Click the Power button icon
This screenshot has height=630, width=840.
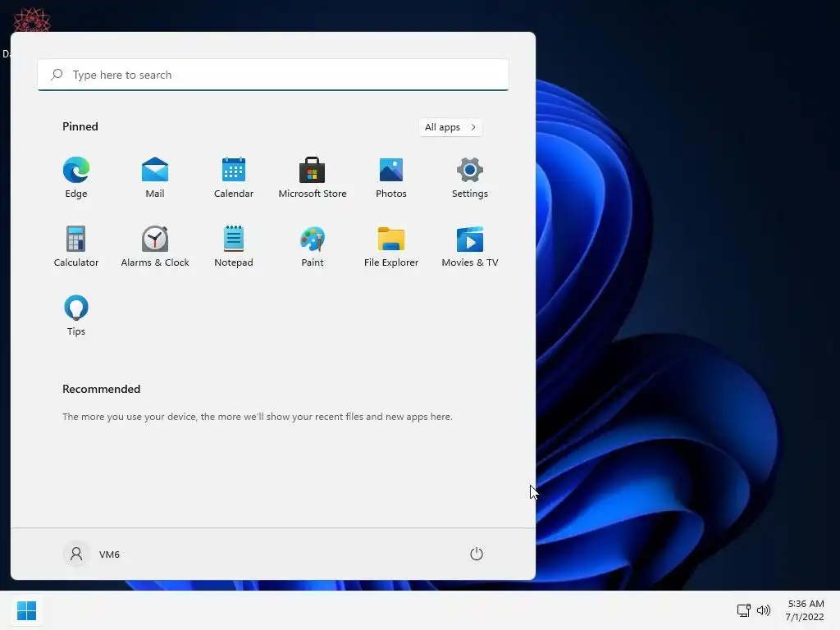(x=477, y=554)
